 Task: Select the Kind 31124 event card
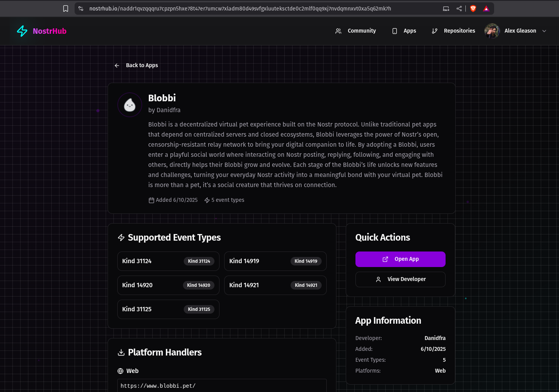pyautogui.click(x=168, y=261)
